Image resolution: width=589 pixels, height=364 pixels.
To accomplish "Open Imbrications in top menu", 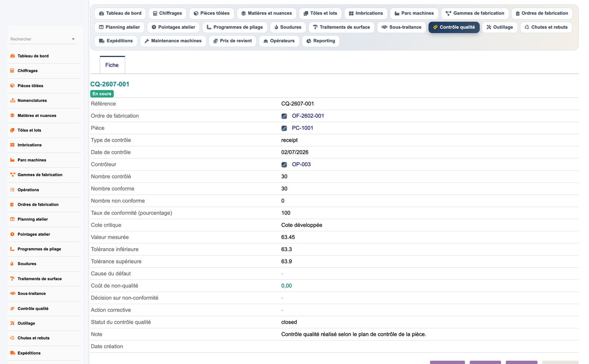I will 366,13.
